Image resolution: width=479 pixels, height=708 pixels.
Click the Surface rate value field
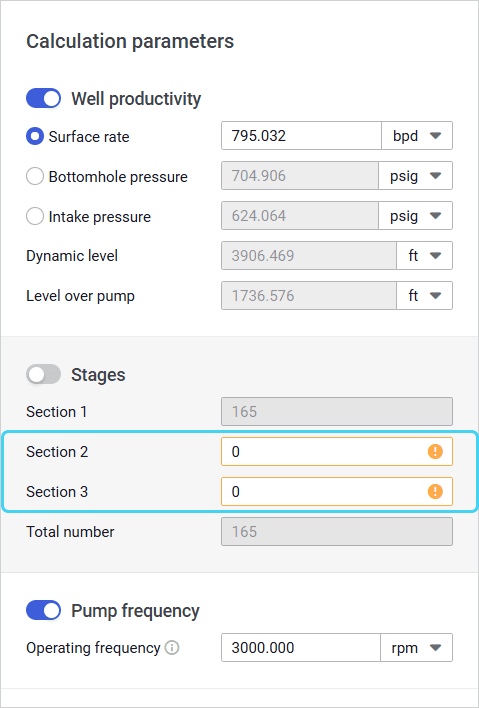[x=301, y=135]
